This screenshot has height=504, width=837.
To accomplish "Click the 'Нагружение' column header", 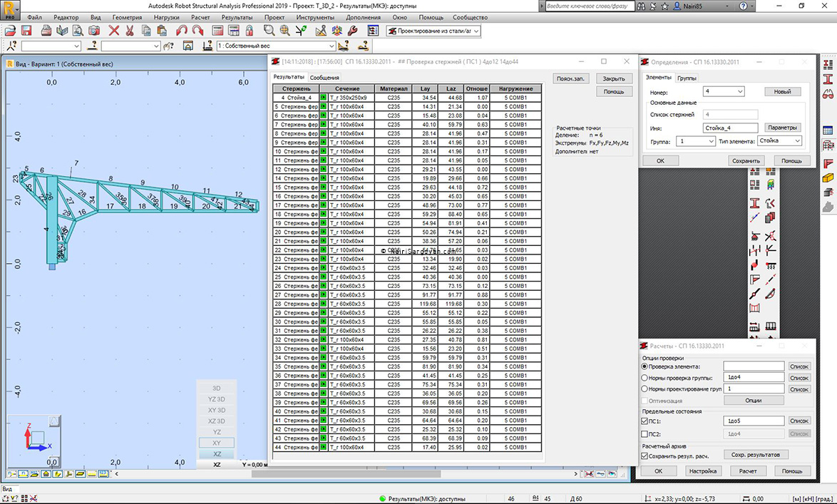I will (515, 88).
